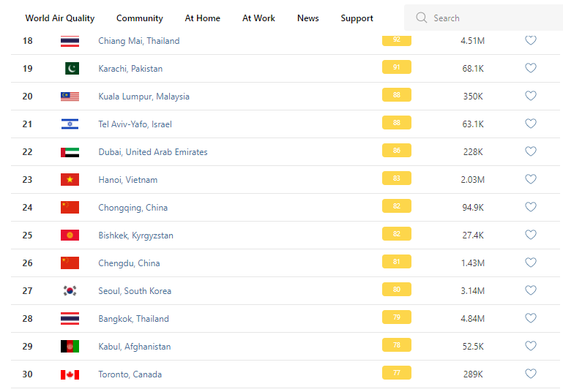The image size is (563, 392).
Task: Click the United Arab Emirates flag icon
Action: (70, 152)
